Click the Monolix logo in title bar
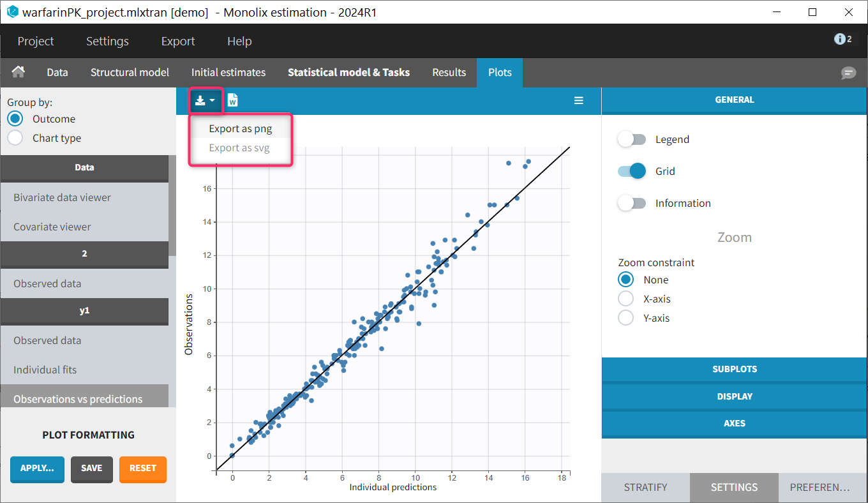The width and height of the screenshot is (868, 503). coord(12,12)
